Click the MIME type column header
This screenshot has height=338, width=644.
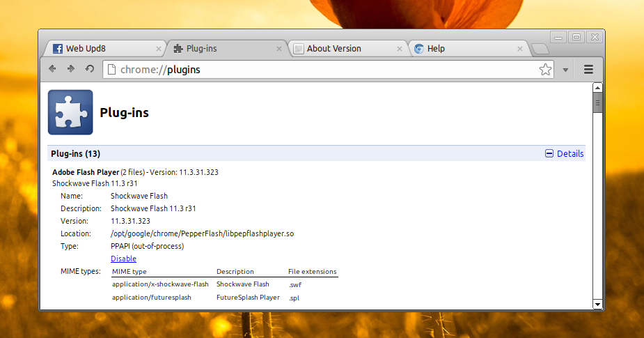[x=129, y=271]
